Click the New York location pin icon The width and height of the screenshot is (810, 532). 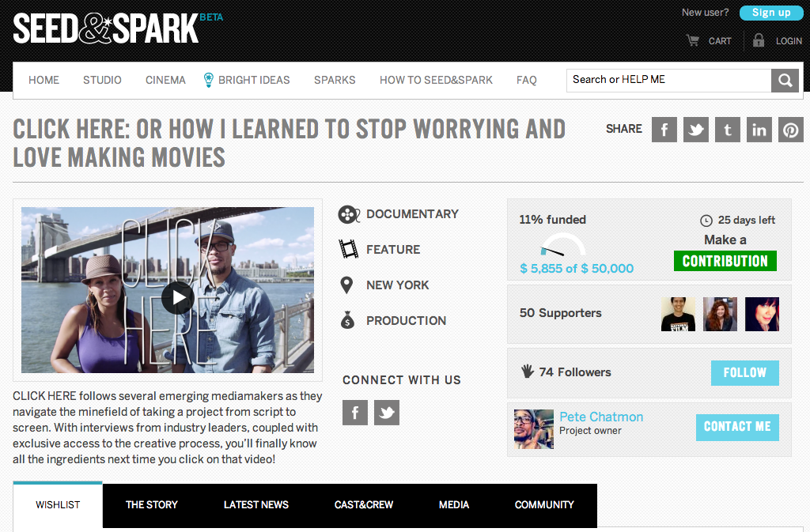346,285
